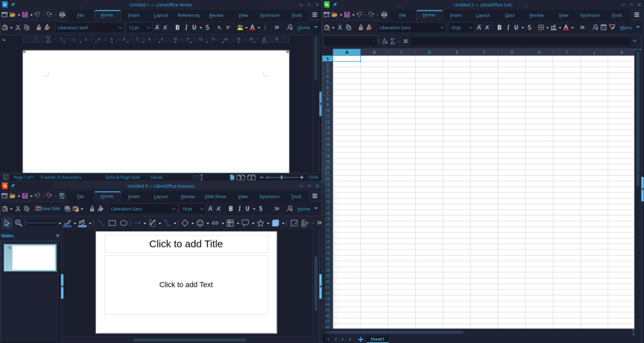Undo last action in Writer
This screenshot has width=644, height=343.
[x=37, y=14]
